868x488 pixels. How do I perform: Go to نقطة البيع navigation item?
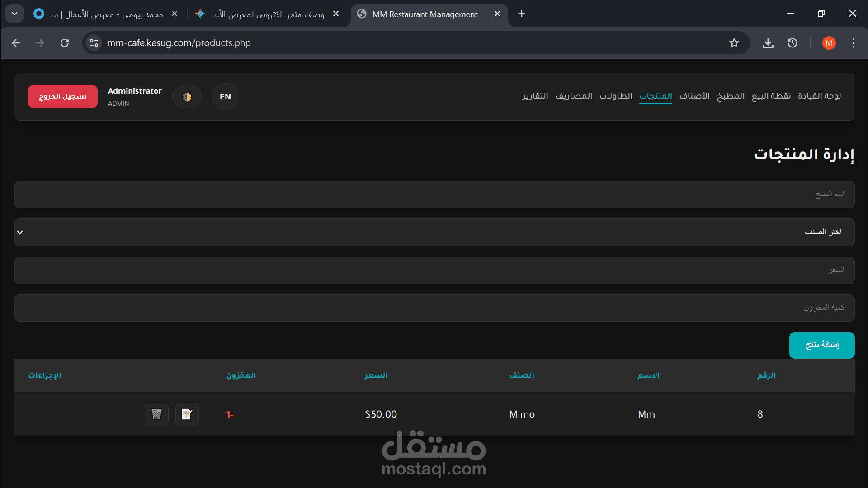coord(771,96)
